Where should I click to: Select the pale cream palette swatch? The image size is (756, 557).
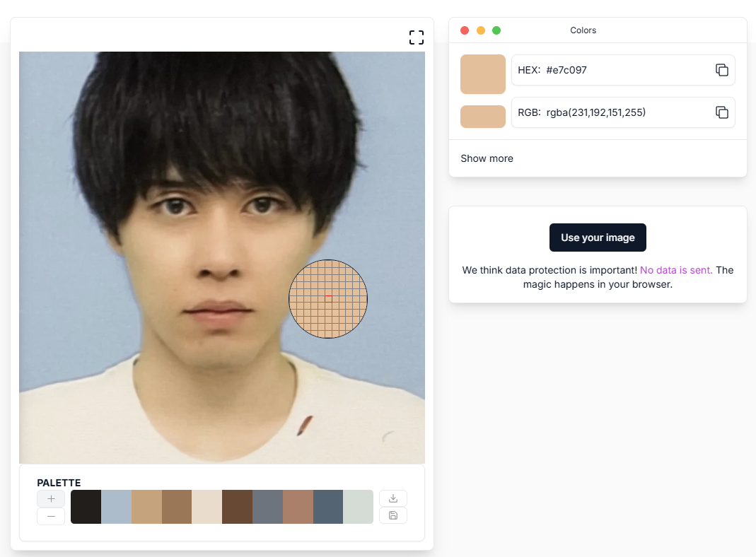[207, 507]
